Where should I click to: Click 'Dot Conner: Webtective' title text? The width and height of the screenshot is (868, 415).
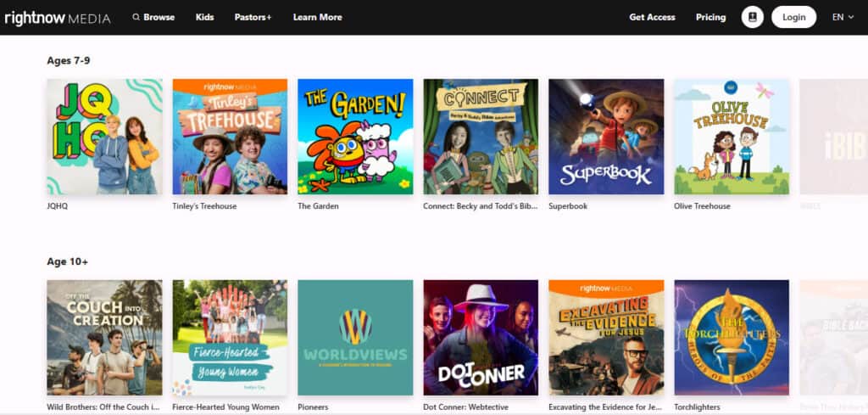(x=464, y=407)
